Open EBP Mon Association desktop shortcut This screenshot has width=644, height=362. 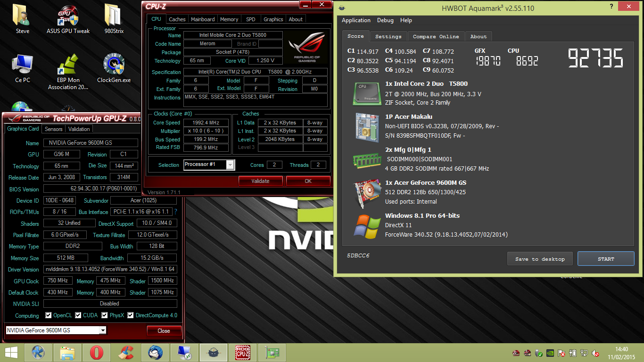pos(68,71)
